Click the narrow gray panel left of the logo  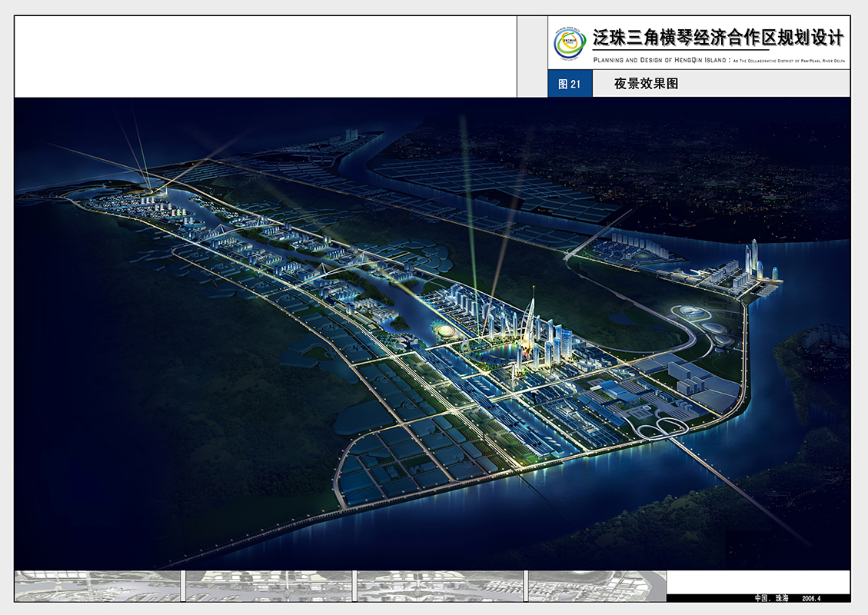tap(532, 56)
